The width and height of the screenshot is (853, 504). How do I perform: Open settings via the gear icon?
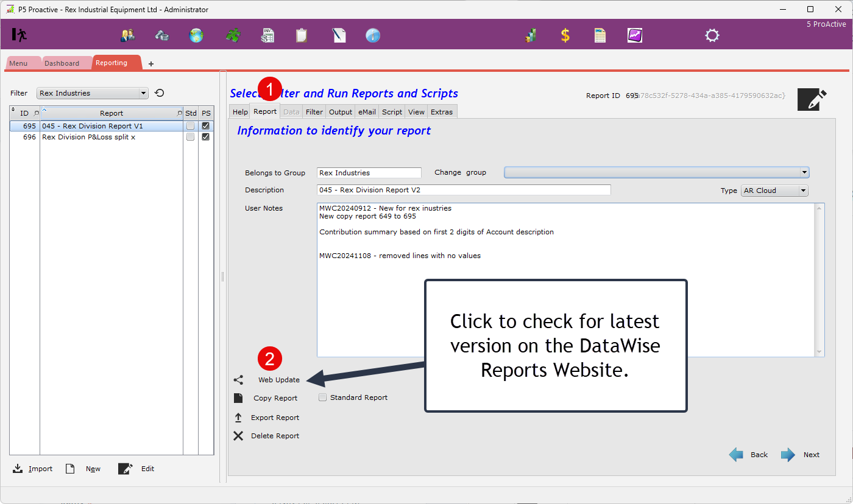[x=712, y=35]
